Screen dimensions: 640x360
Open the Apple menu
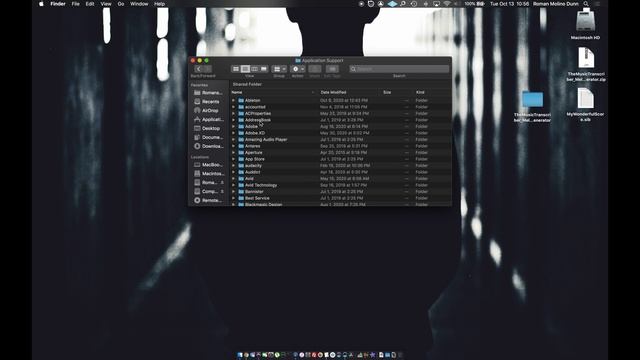[41, 4]
